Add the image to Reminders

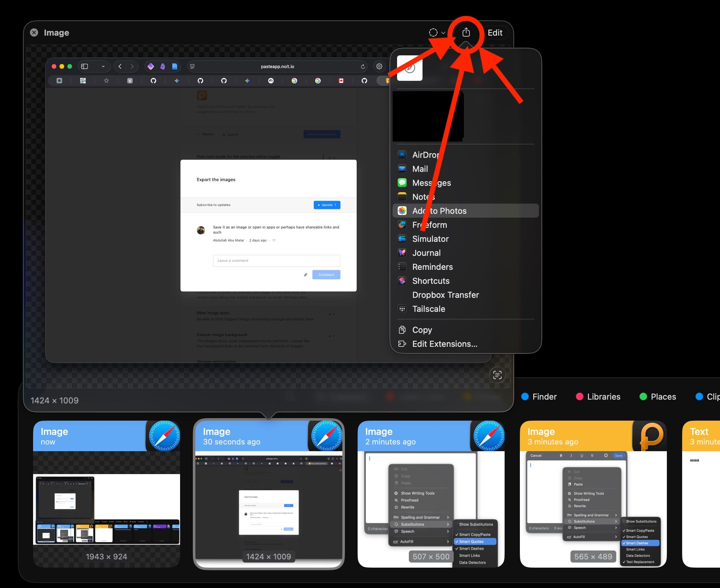click(466, 267)
